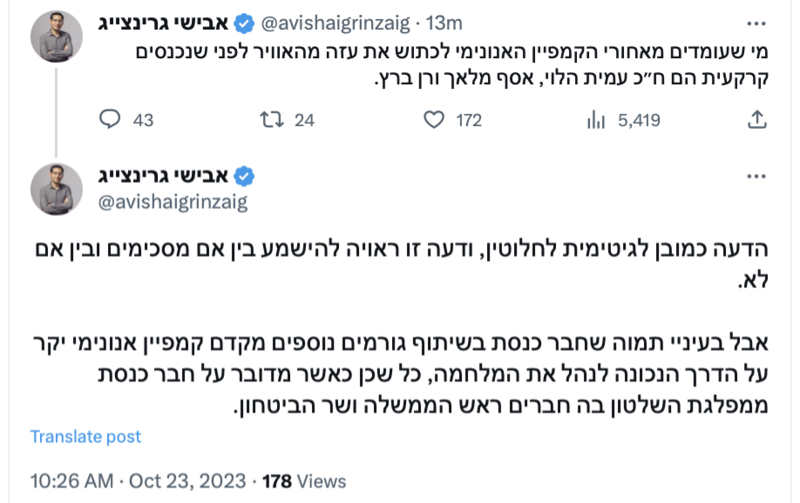
Task: Open the @avishaigrinzaig handle beside 13m
Action: click(x=335, y=23)
